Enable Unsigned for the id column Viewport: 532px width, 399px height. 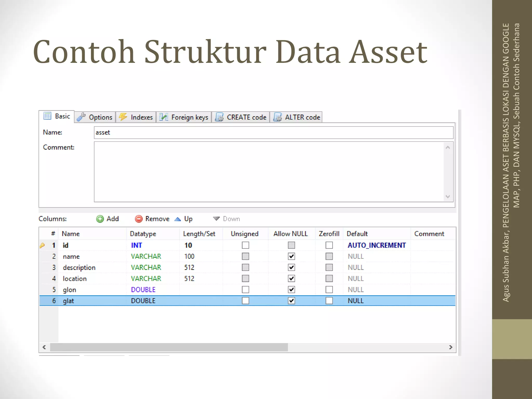coord(245,245)
